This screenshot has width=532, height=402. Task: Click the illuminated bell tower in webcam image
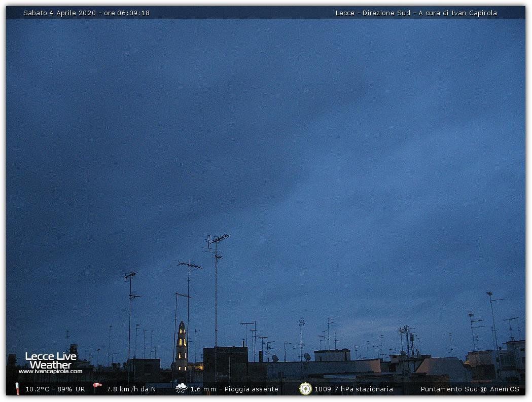[x=182, y=346]
